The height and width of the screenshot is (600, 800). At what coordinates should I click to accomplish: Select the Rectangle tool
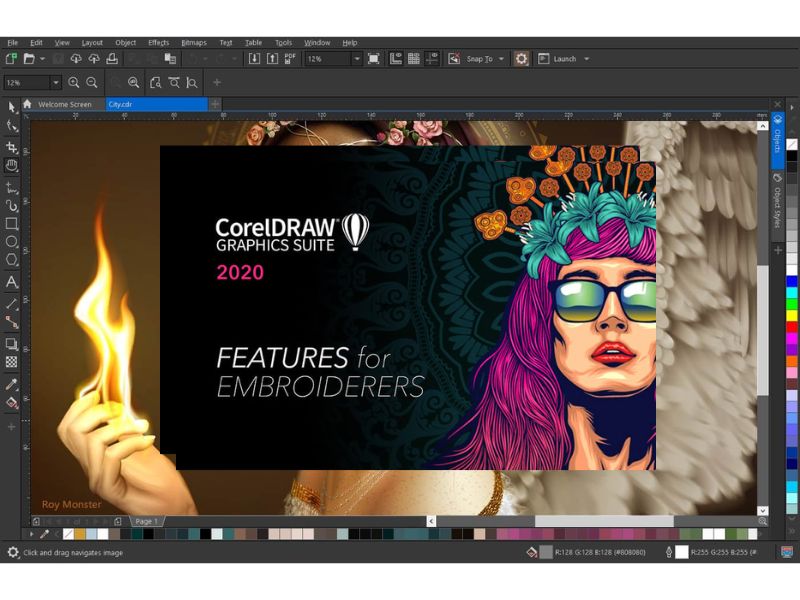(x=12, y=225)
